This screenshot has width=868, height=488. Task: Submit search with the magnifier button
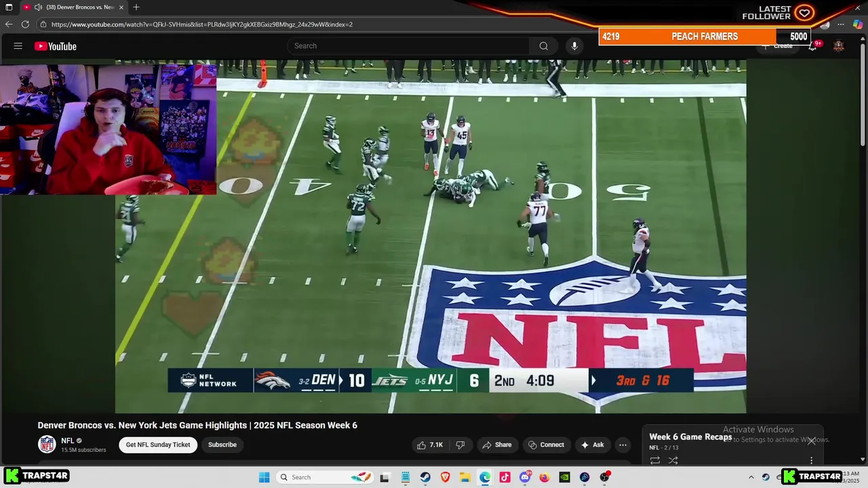click(543, 46)
